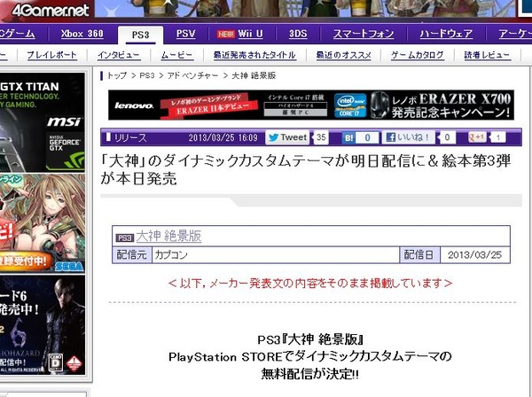This screenshot has width=532, height=397.
Task: Open 最近のオススメ link
Action: [343, 55]
